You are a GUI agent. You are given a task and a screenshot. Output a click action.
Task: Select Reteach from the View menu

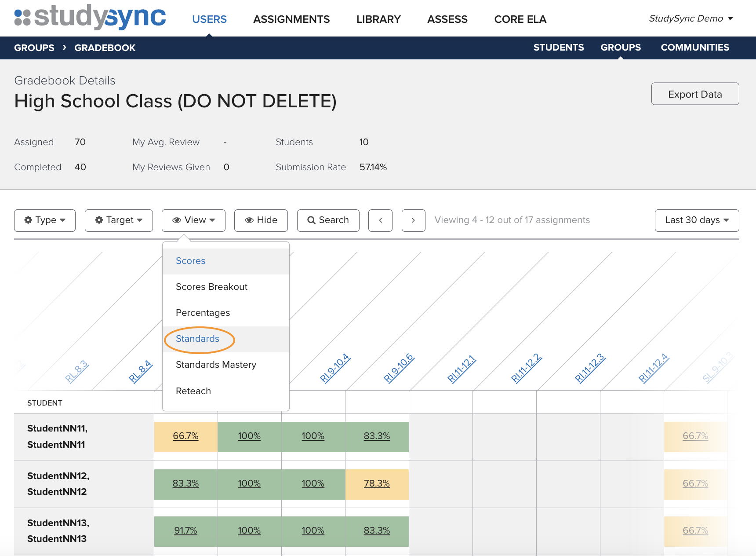point(193,391)
